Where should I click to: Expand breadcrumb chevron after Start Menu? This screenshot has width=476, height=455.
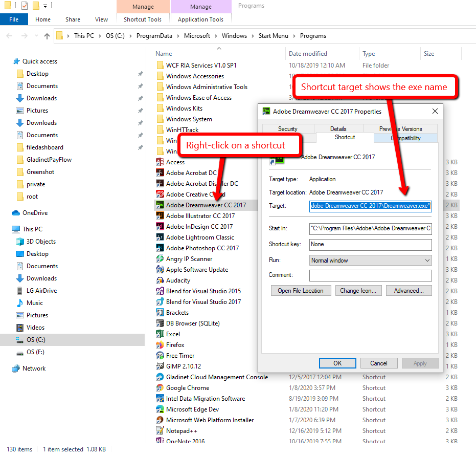click(294, 36)
